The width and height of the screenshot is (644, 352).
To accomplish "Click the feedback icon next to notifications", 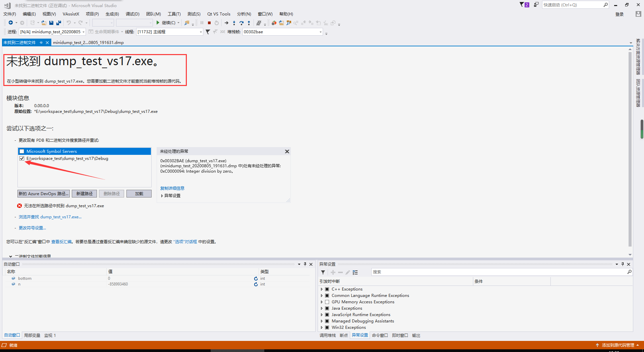I will pos(536,5).
